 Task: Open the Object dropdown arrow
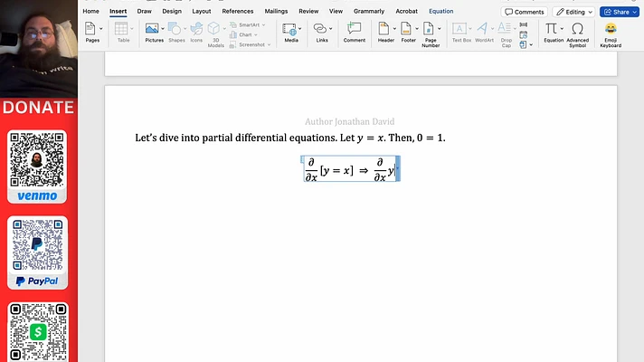click(x=531, y=44)
